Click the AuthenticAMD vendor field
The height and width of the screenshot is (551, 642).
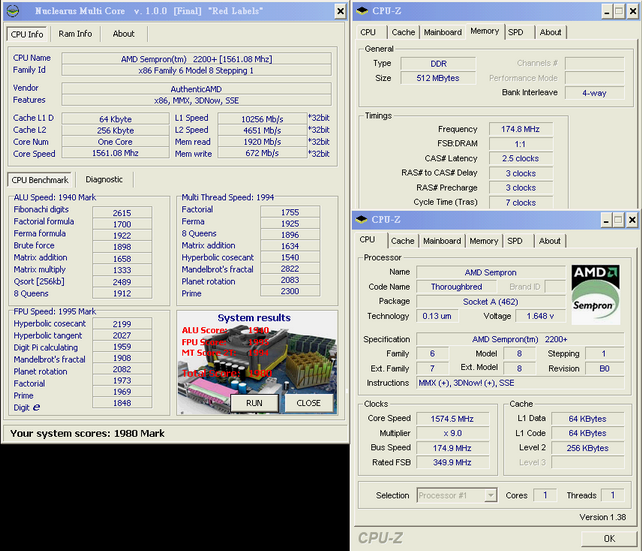pyautogui.click(x=197, y=89)
